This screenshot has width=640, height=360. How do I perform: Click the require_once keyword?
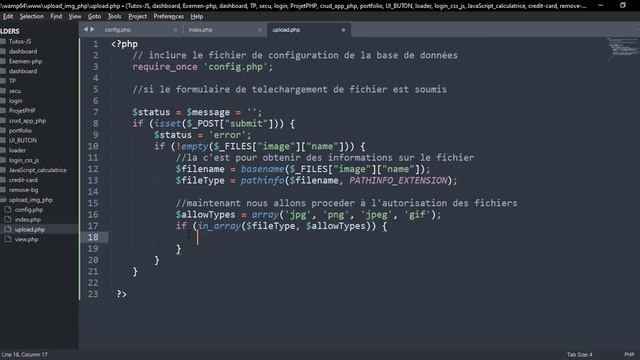point(164,67)
